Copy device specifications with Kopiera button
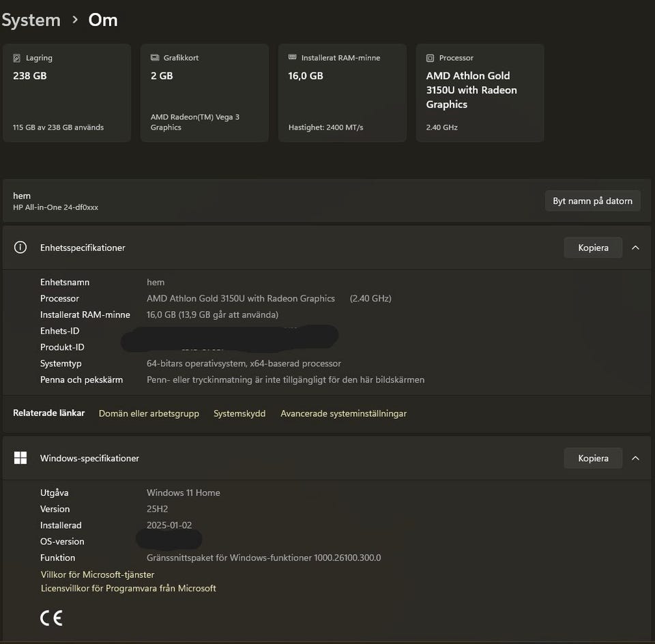Image resolution: width=655 pixels, height=644 pixels. click(x=593, y=248)
